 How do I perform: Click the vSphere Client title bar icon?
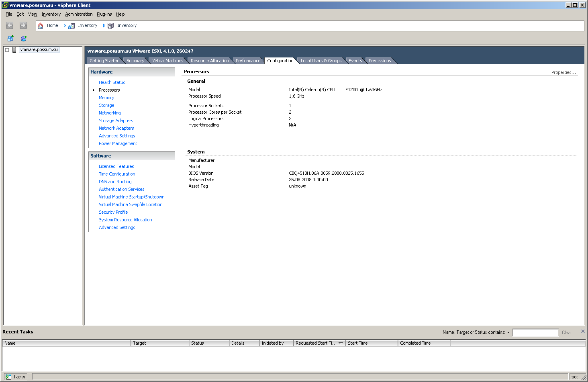click(x=5, y=5)
